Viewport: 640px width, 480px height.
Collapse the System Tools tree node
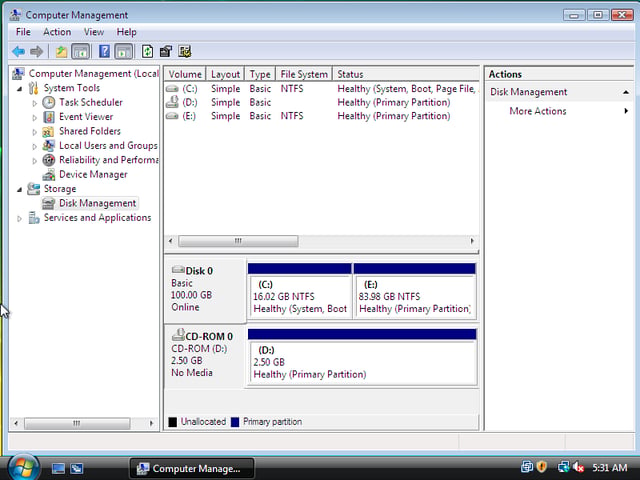click(19, 89)
